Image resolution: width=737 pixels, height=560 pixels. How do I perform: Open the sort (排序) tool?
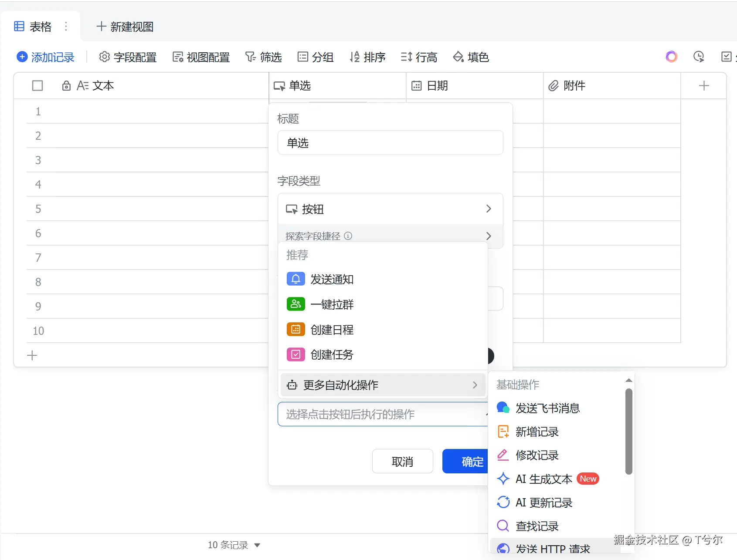click(367, 57)
